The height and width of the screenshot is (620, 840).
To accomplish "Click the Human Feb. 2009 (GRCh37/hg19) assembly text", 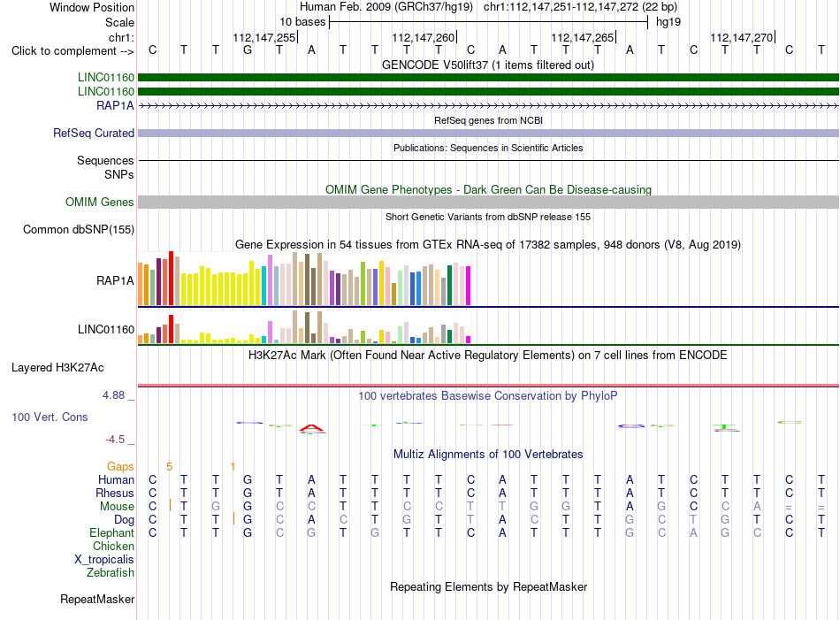I will [386, 7].
